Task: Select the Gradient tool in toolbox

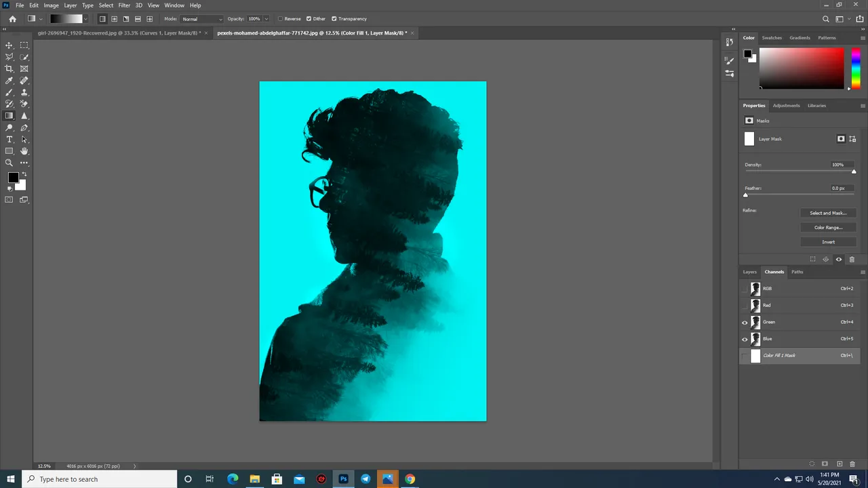Action: coord(9,116)
